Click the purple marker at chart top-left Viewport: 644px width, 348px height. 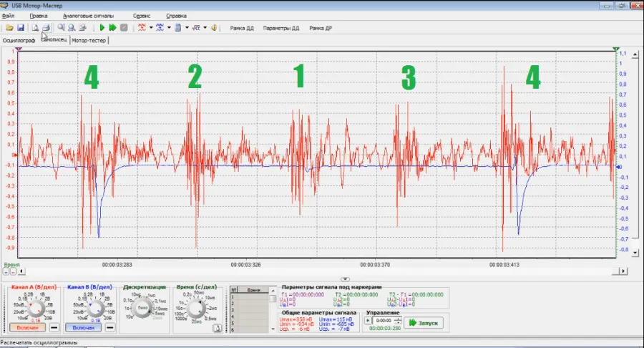(19, 49)
